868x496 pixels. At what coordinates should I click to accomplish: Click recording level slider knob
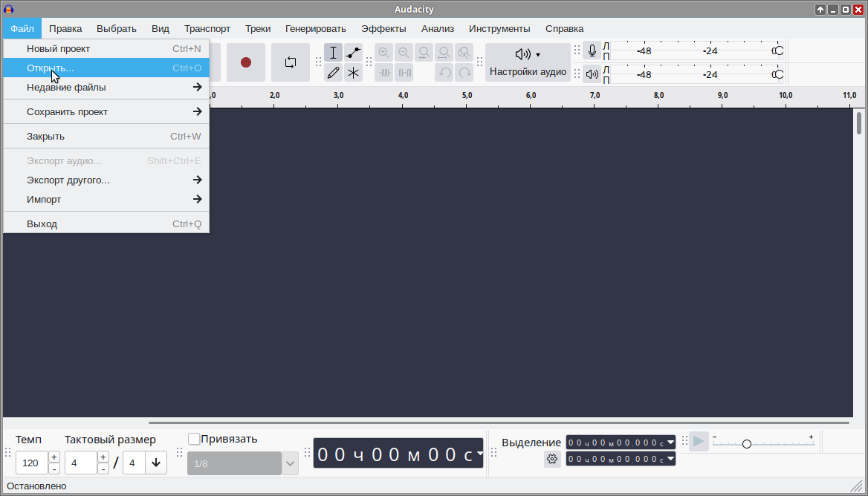(x=778, y=51)
